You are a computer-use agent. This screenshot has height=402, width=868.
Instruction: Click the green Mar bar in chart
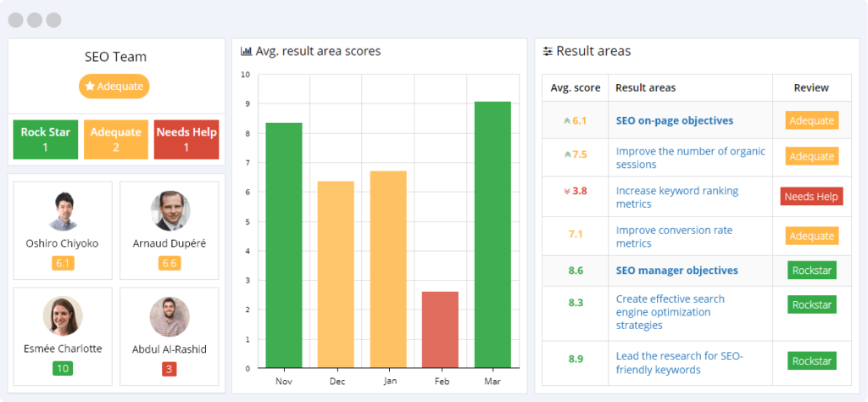(492, 235)
